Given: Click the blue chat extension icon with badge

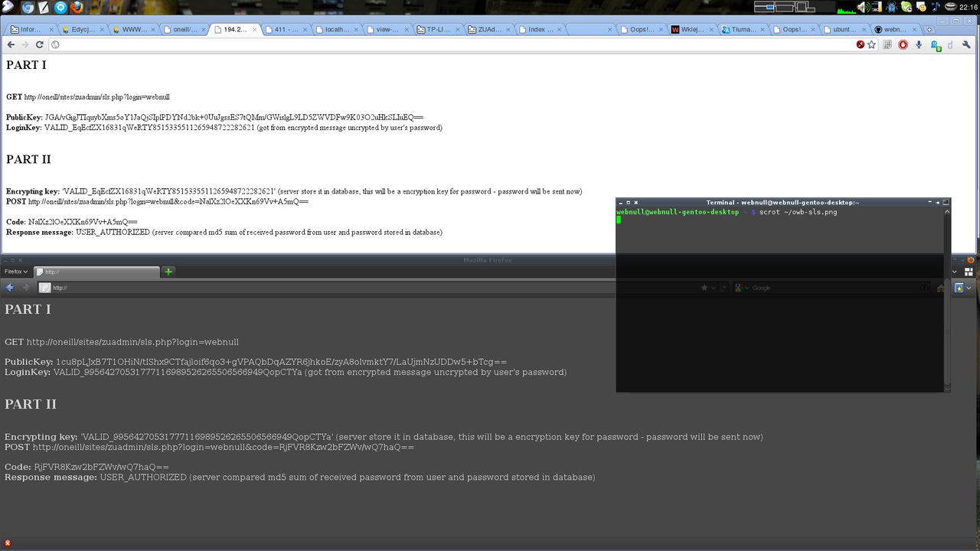Looking at the screenshot, I should pos(935,45).
